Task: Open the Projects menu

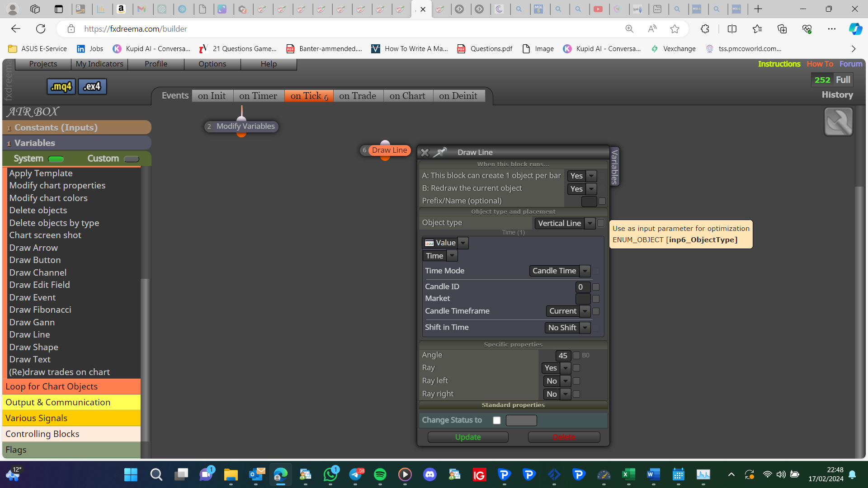Action: [x=43, y=64]
